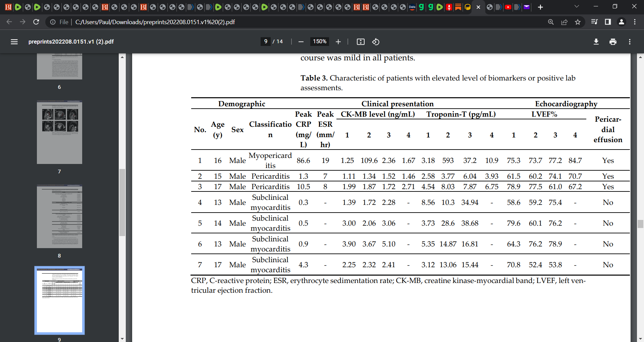644x342 pixels.
Task: Switch to the purple envelope tab
Action: (527, 7)
